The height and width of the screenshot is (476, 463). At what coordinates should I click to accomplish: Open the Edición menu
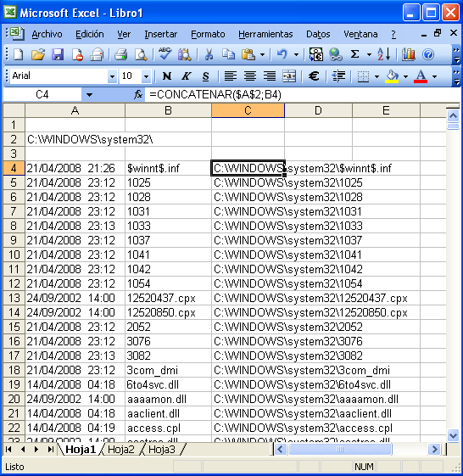point(90,34)
